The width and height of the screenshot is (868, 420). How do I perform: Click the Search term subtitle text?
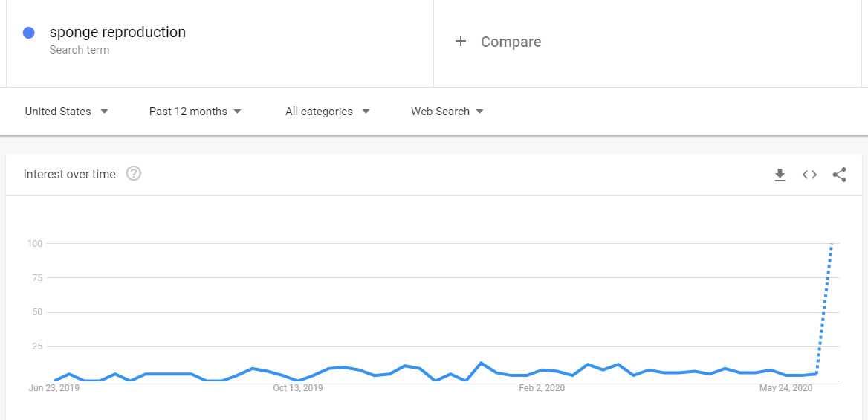[80, 50]
